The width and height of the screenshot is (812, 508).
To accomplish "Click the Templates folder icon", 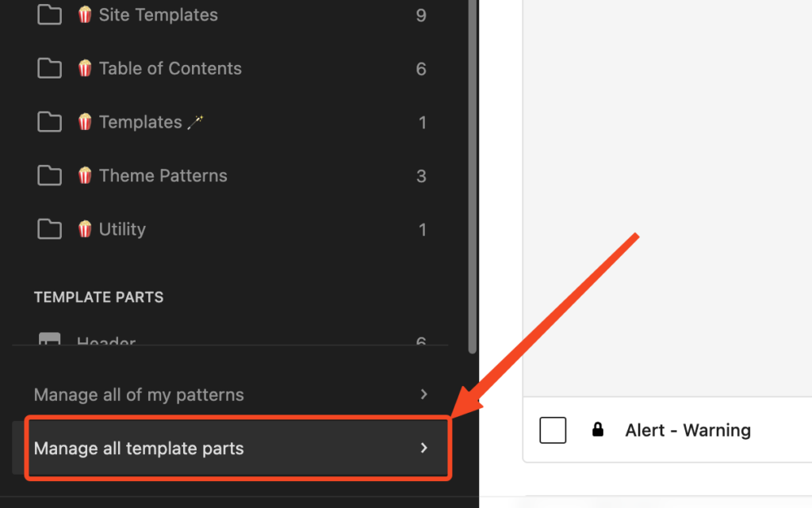I will point(49,122).
